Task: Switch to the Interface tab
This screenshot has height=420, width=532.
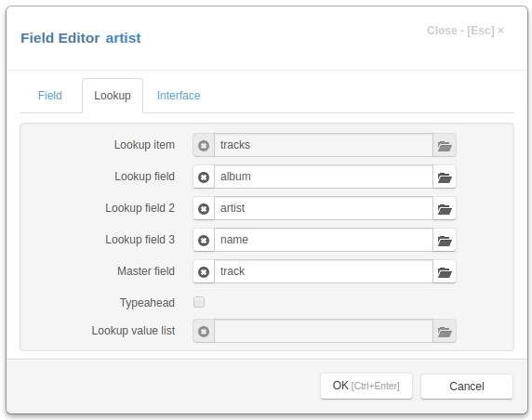Action: [179, 96]
